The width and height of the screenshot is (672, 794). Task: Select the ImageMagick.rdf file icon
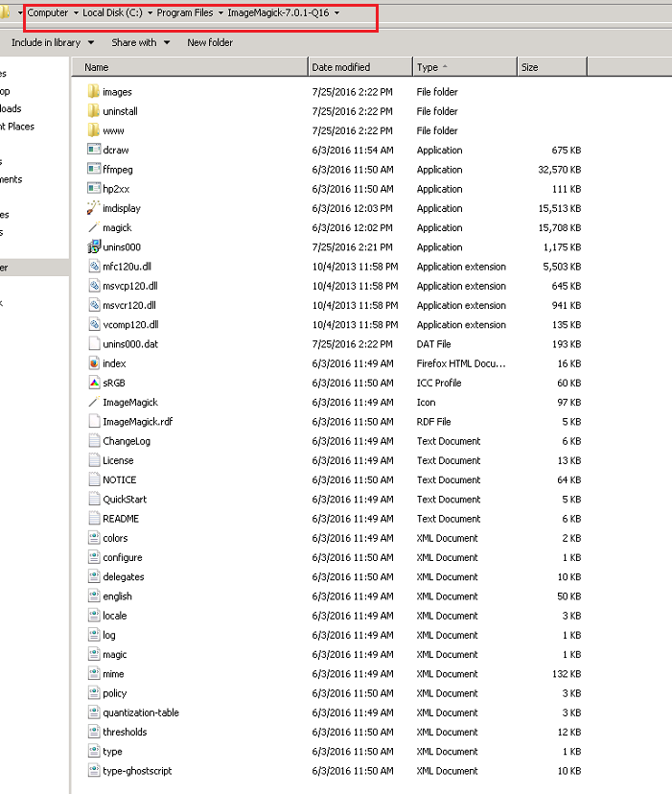[x=94, y=421]
